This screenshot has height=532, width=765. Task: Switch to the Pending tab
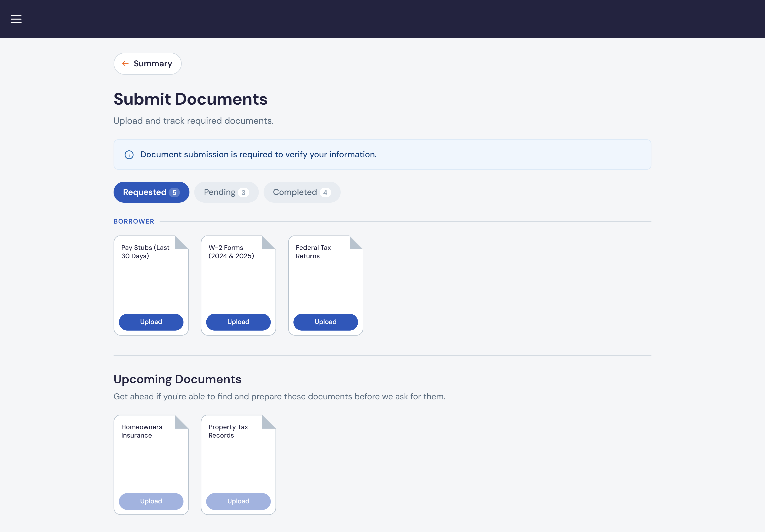(x=226, y=192)
